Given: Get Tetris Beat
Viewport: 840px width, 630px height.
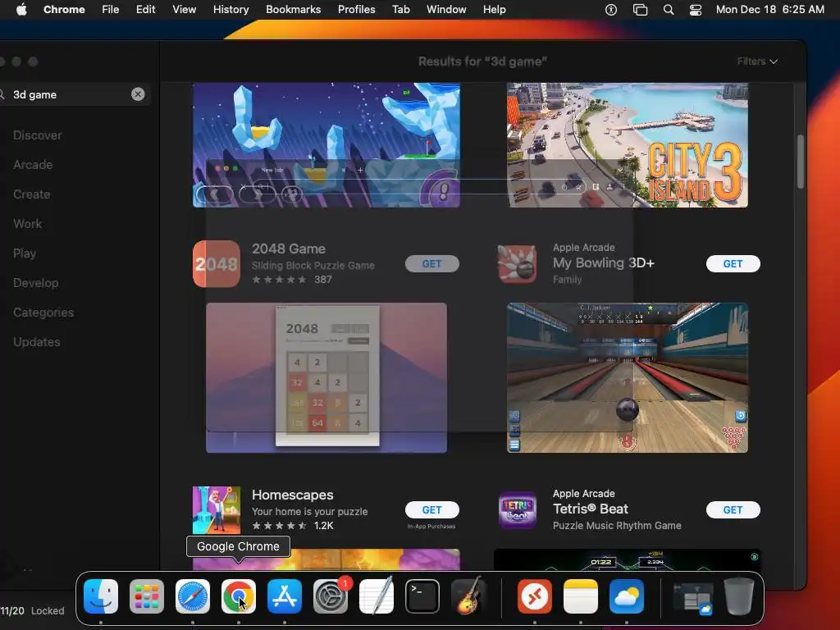Looking at the screenshot, I should click(x=733, y=509).
